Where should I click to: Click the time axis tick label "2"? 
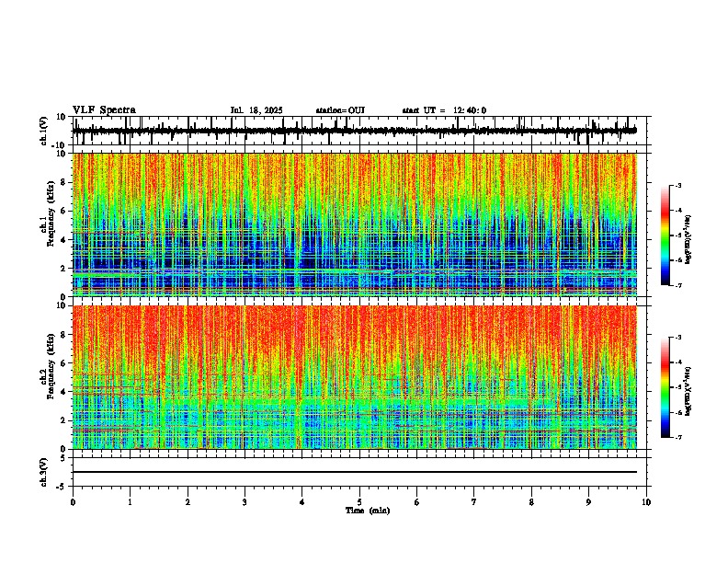pos(188,502)
